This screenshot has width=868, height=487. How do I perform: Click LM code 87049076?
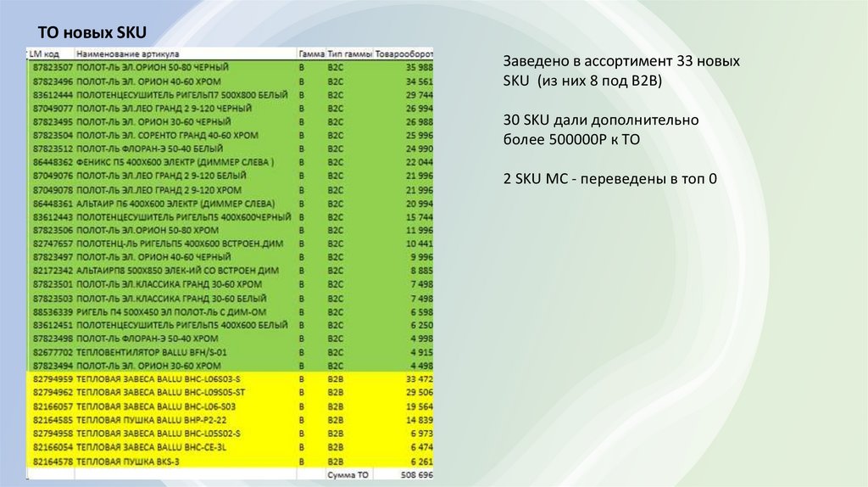click(x=53, y=176)
